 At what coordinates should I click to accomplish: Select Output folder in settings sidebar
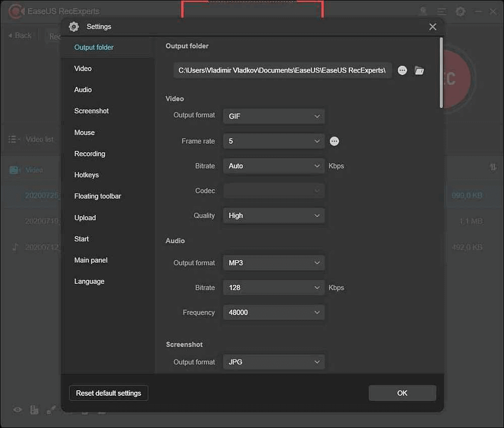94,47
